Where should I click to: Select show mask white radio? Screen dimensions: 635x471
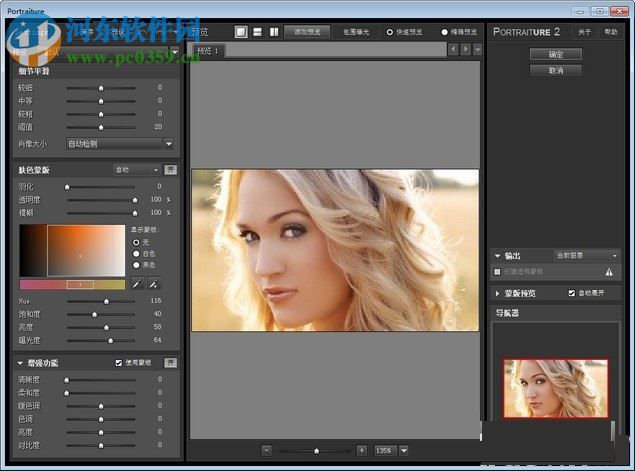136,254
